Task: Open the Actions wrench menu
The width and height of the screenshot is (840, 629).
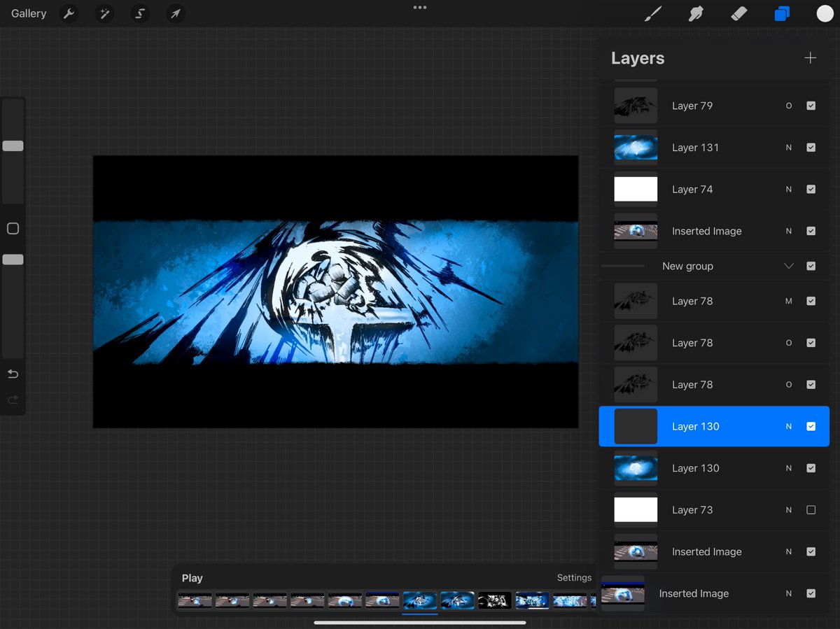Action: click(69, 13)
